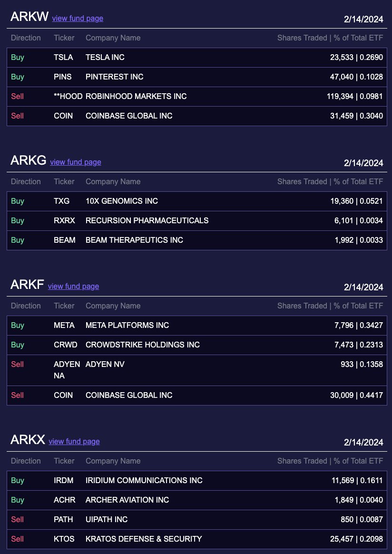Select the PATH ticker cell
This screenshot has width=392, height=554.
point(63,519)
